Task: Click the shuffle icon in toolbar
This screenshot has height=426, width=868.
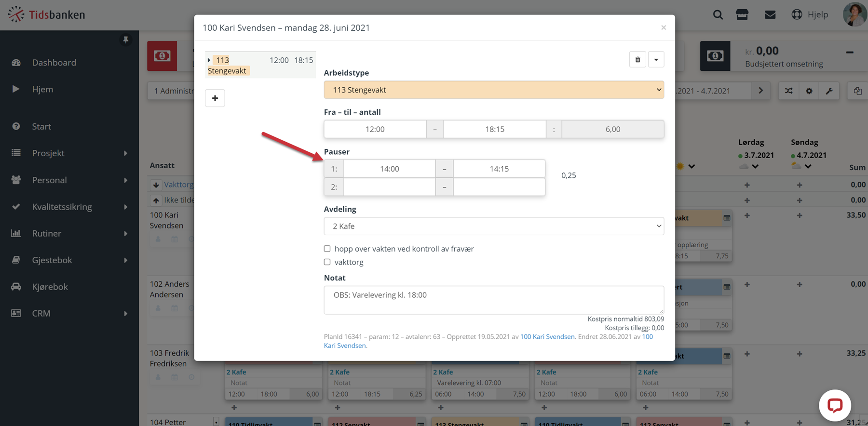Action: [x=789, y=91]
